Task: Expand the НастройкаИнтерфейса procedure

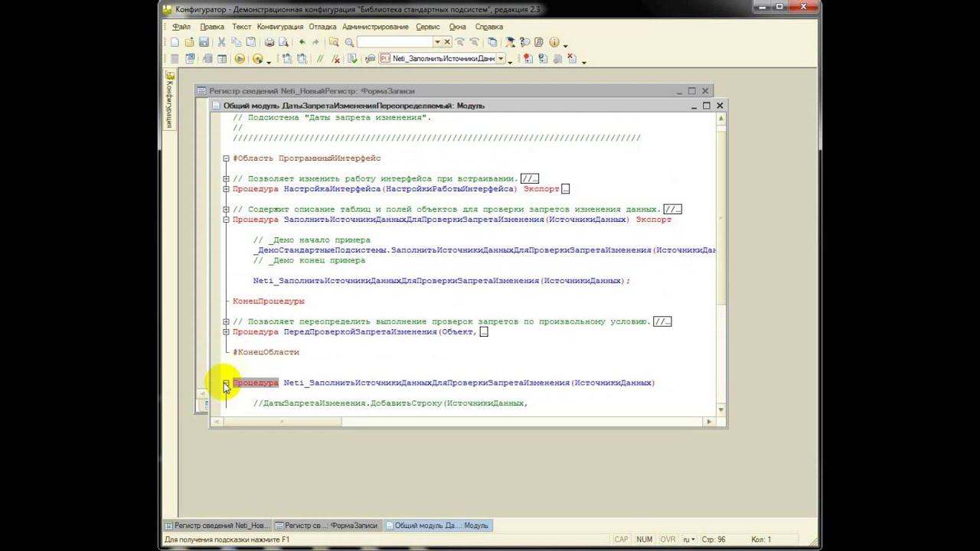Action: pos(226,189)
